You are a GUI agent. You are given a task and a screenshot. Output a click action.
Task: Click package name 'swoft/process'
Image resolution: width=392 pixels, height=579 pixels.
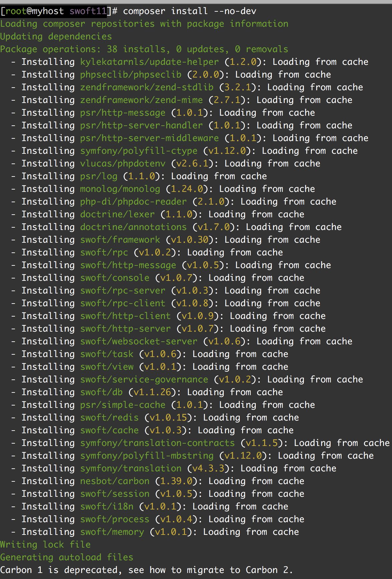(x=115, y=519)
